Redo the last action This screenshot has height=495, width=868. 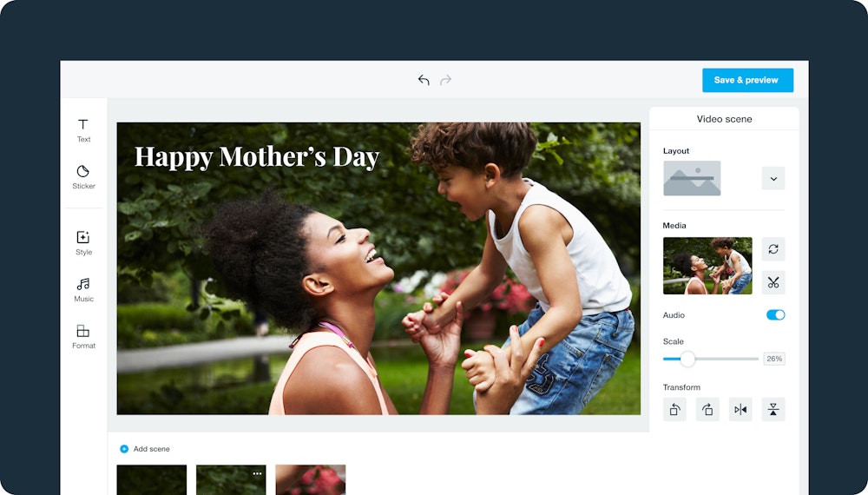point(445,80)
